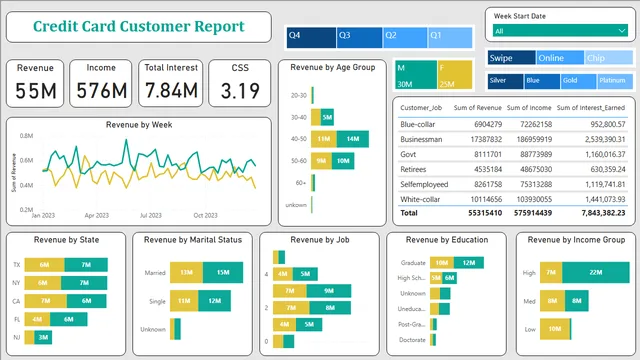Click the Med income 8M yellow bar
The height and width of the screenshot is (360, 640).
coord(553,301)
